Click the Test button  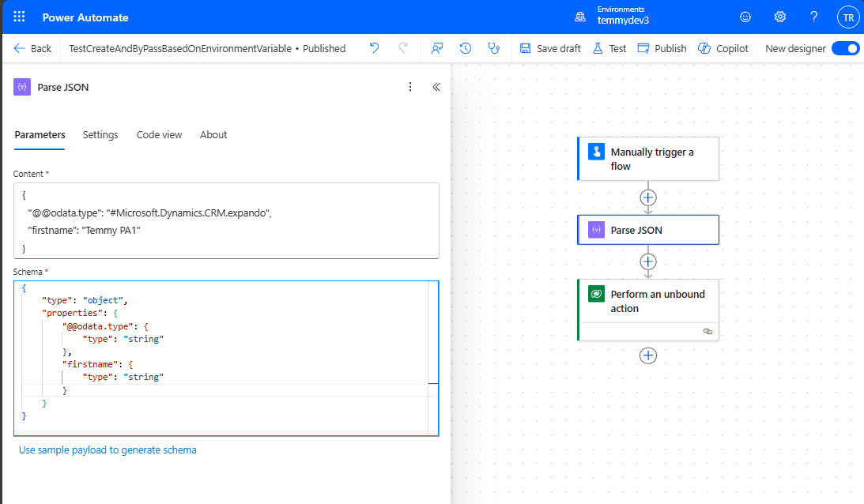click(x=609, y=48)
